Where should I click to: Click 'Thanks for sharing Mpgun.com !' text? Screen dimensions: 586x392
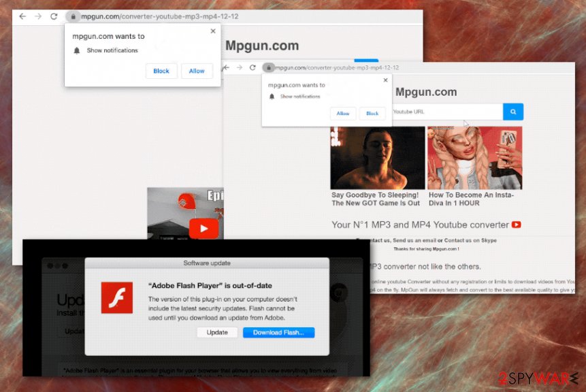[426, 249]
